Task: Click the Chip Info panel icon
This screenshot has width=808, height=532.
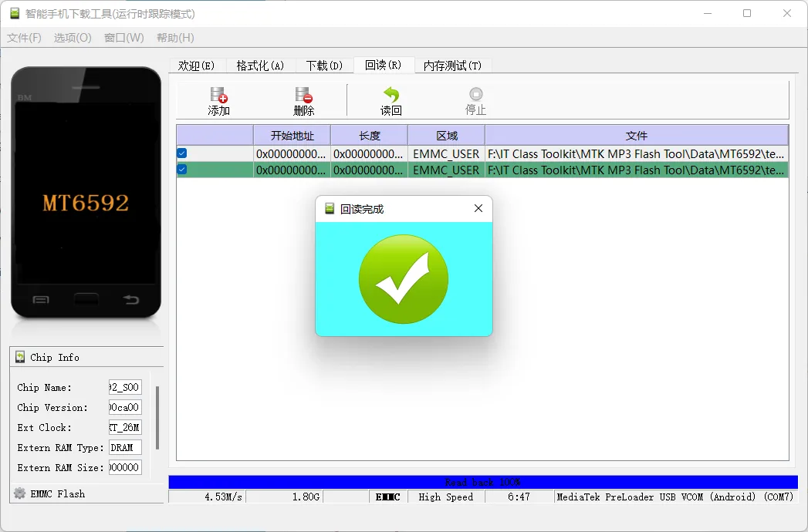Action: 20,357
